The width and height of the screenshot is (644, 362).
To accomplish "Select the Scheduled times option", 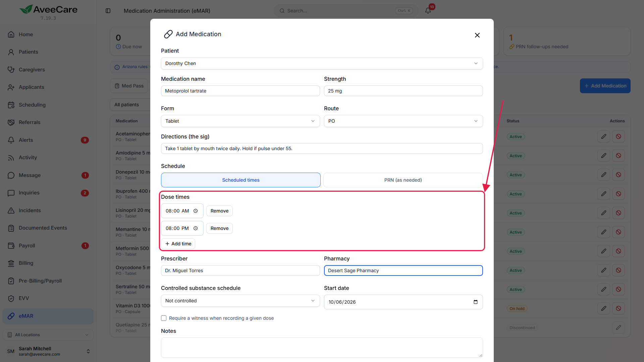I will click(241, 180).
